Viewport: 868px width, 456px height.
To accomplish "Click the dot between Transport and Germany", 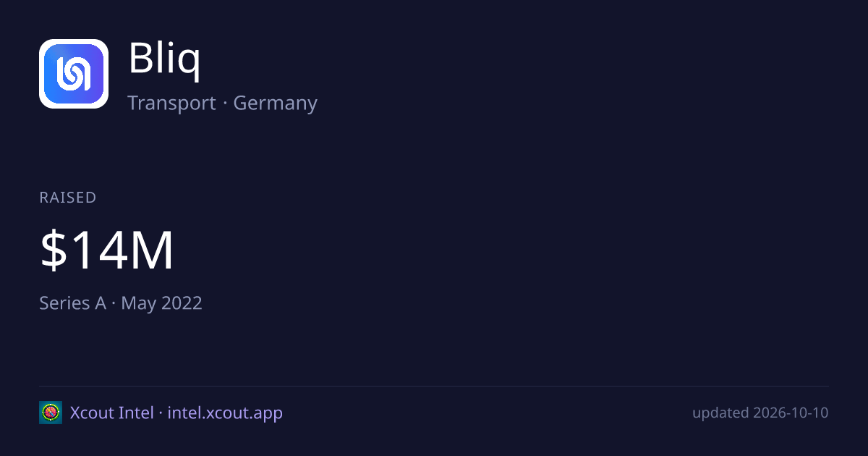I will [x=224, y=104].
